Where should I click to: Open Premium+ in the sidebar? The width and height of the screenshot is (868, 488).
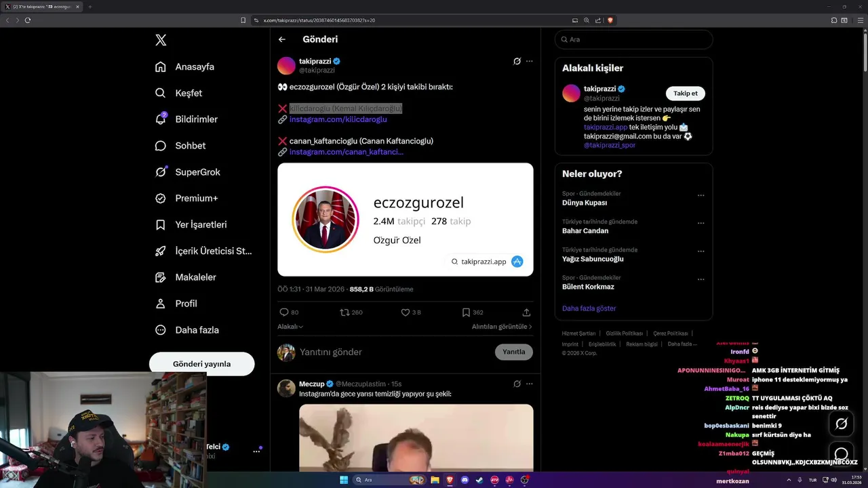186,199
